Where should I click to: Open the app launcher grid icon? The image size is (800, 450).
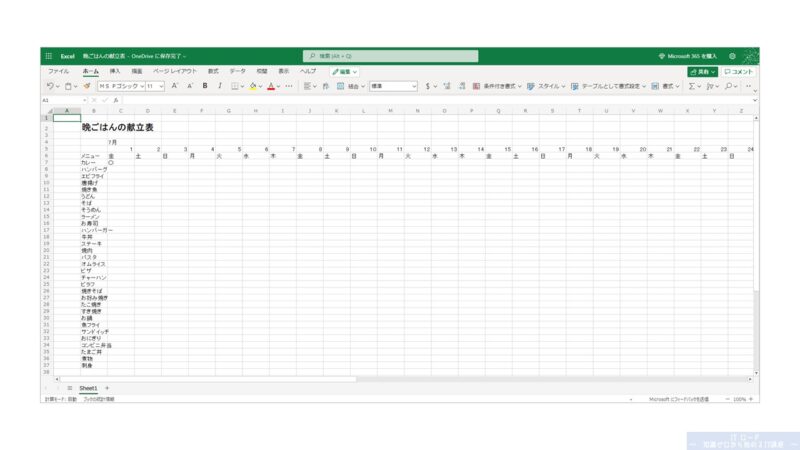[48, 56]
